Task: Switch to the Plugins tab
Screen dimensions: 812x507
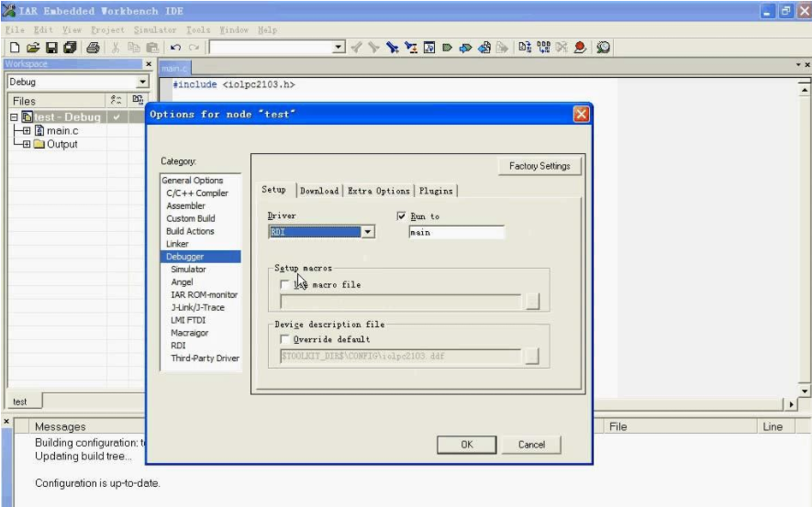Action: point(436,191)
